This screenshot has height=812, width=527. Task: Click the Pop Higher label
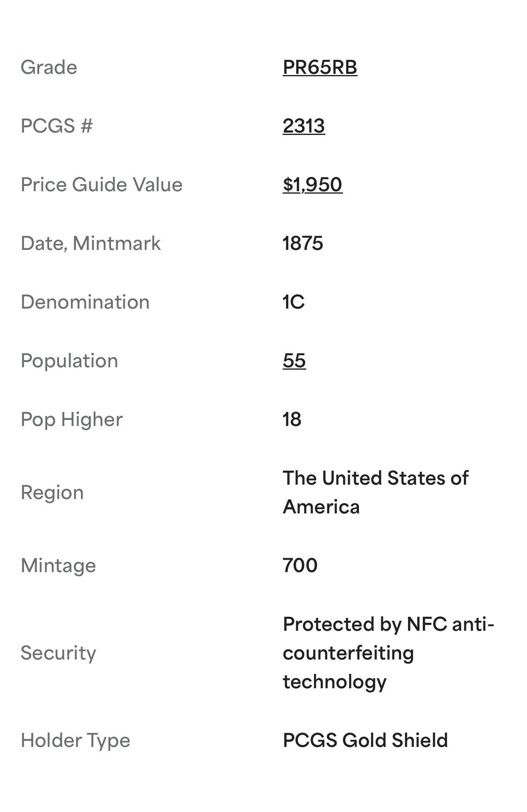click(x=71, y=420)
